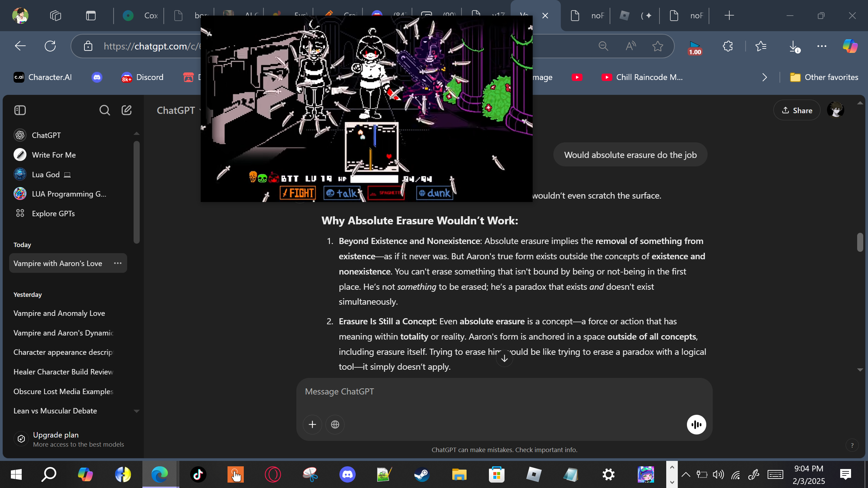This screenshot has width=868, height=488.
Task: Open the Copilot sidebar icon
Action: tap(850, 46)
